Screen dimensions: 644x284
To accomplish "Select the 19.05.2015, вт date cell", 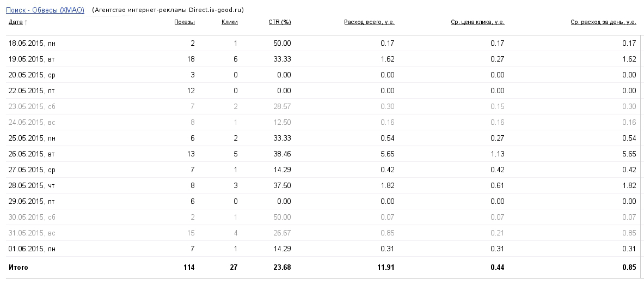I will pyautogui.click(x=32, y=59).
